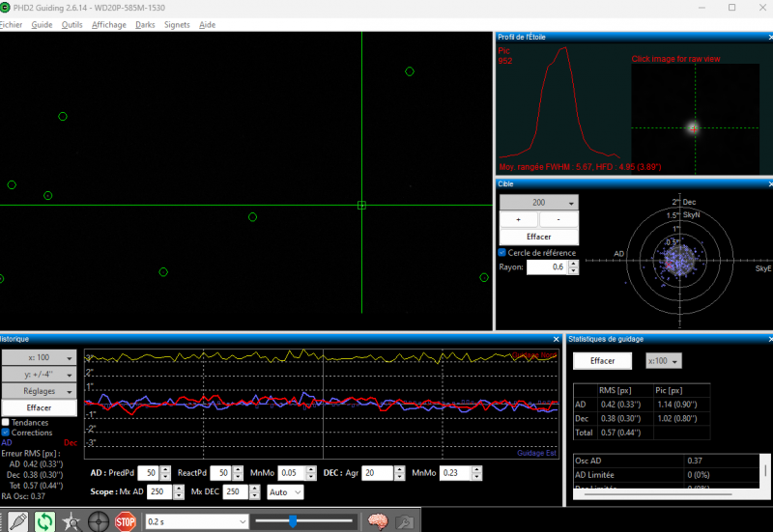Open the exposure time 0.2 s dropdown

click(x=196, y=521)
